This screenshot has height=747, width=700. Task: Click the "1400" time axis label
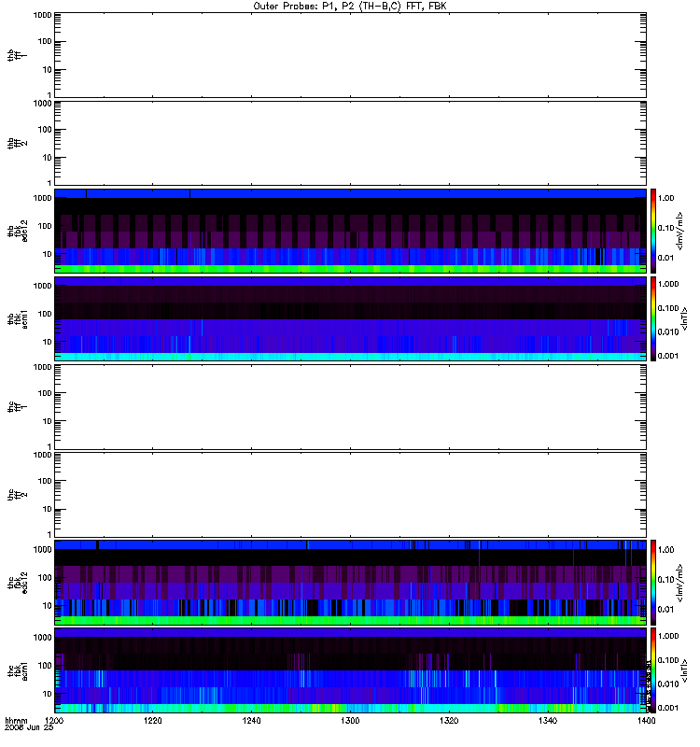coord(646,721)
